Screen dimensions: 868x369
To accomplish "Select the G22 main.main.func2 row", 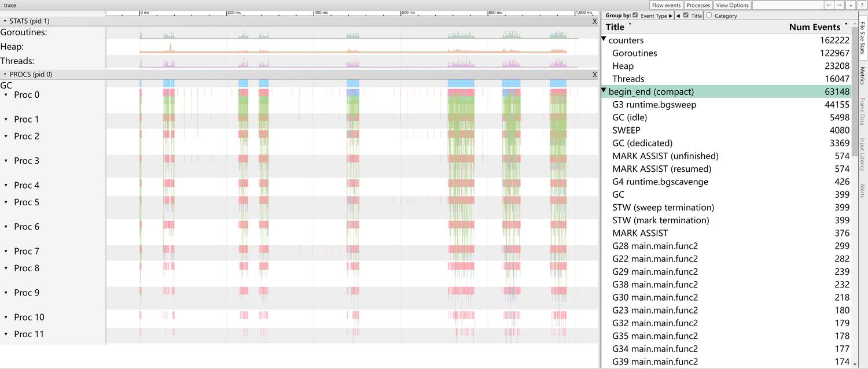I will click(726, 259).
